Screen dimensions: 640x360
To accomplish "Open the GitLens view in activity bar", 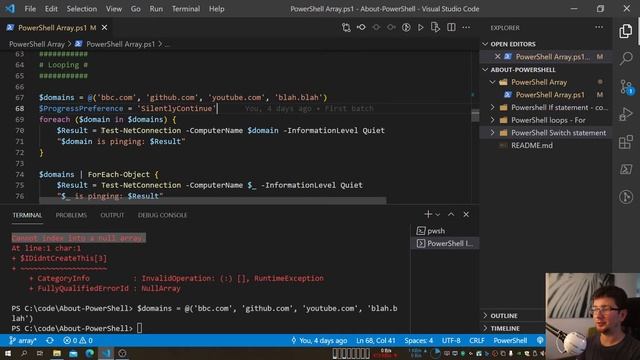I will pos(626,197).
